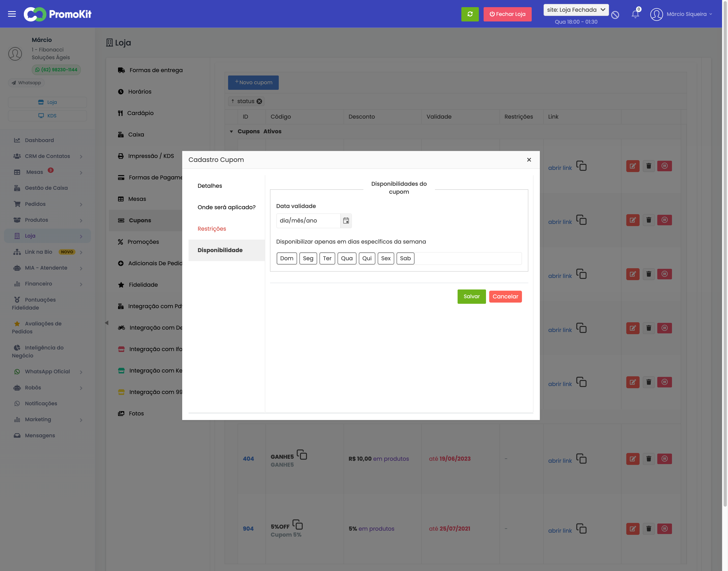This screenshot has height=571, width=728.
Task: Edit coupon 404 with pencil icon
Action: pyautogui.click(x=633, y=459)
